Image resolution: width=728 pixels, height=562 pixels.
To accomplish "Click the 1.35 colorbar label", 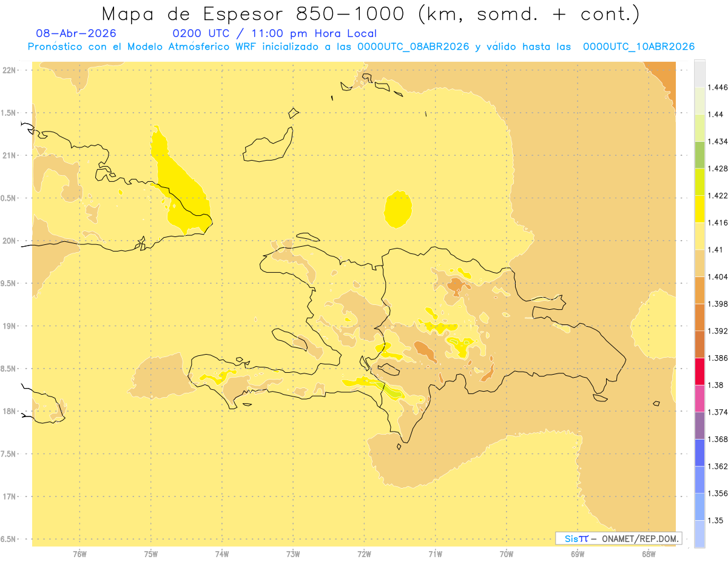I will tap(716, 521).
